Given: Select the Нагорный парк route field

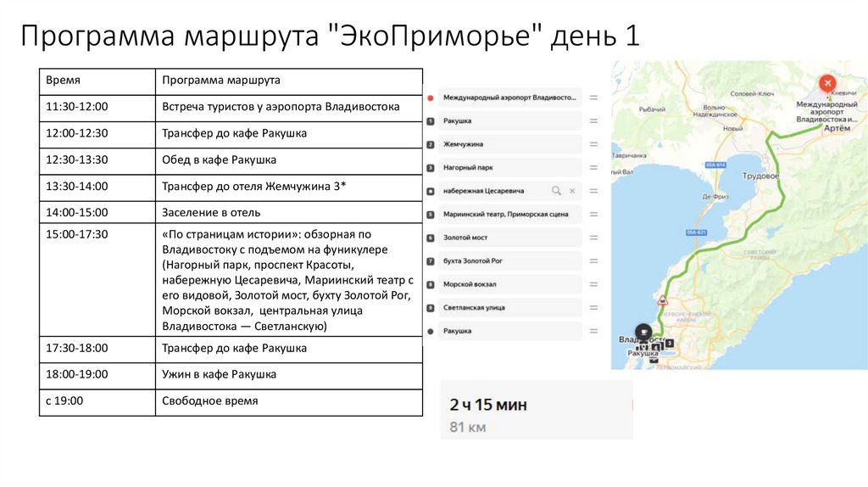Looking at the screenshot, I should [x=509, y=167].
